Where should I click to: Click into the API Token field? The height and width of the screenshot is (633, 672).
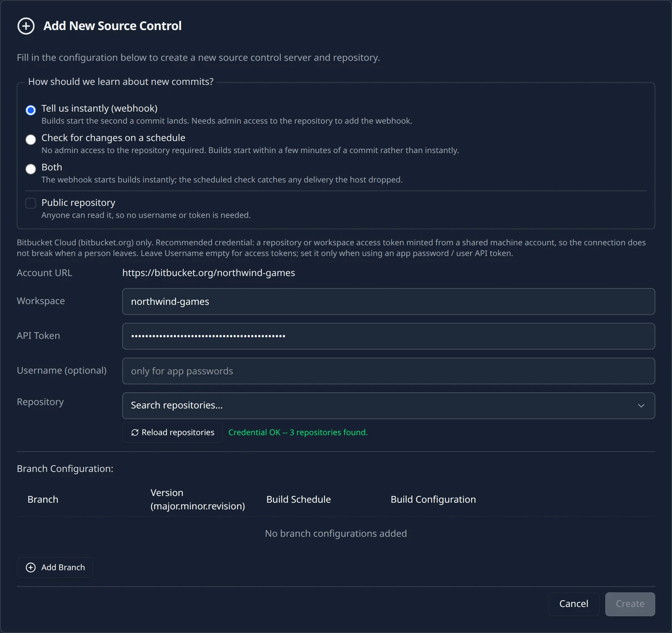tap(388, 336)
